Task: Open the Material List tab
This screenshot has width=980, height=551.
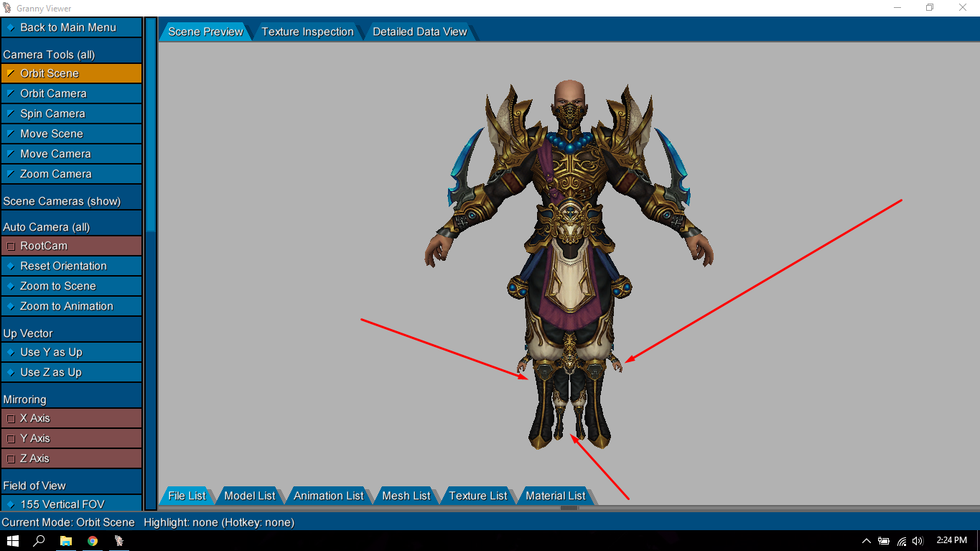Action: (555, 496)
